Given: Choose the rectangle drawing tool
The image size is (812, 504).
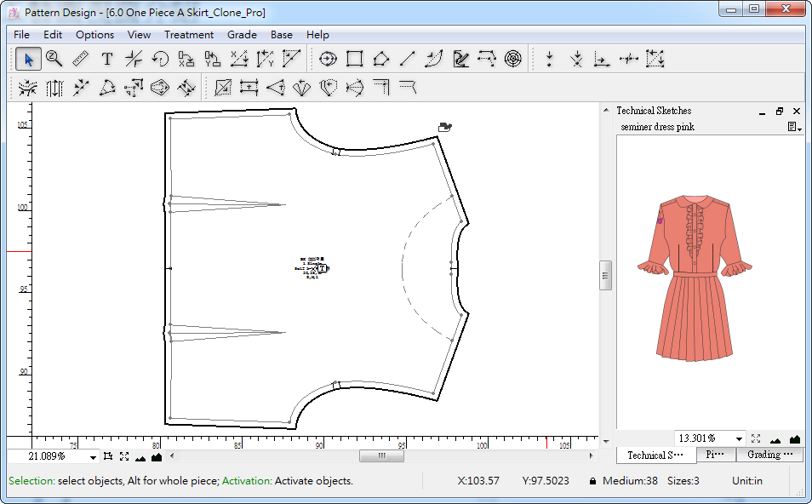Looking at the screenshot, I should coord(355,59).
